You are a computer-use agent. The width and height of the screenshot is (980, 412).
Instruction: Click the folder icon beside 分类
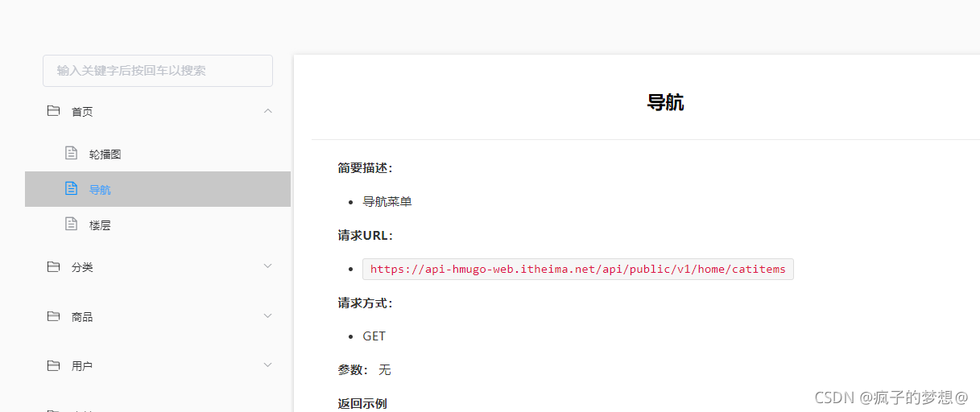tap(54, 266)
